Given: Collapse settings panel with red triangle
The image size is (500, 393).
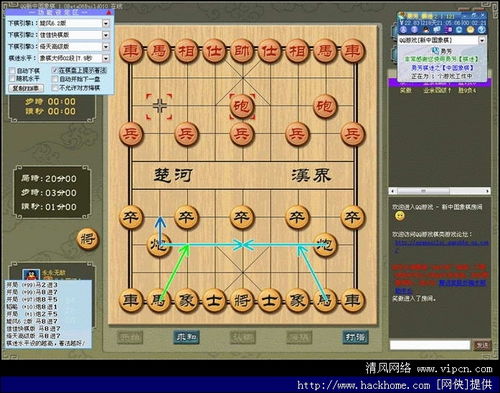Looking at the screenshot, I should [109, 12].
